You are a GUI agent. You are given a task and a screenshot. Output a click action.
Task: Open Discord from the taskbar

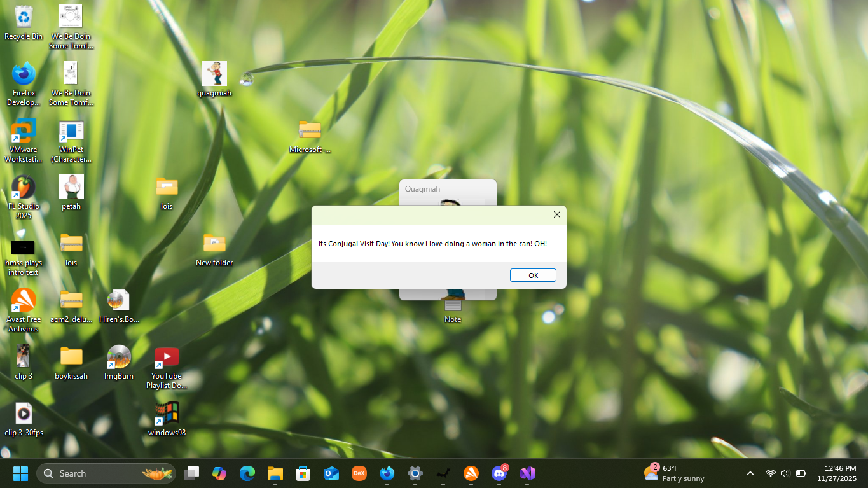point(499,473)
